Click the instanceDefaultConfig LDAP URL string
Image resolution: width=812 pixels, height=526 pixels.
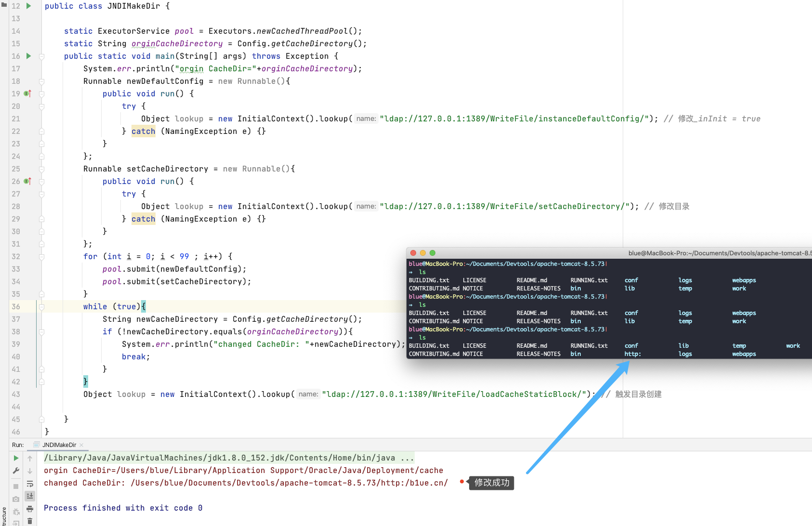pos(514,118)
